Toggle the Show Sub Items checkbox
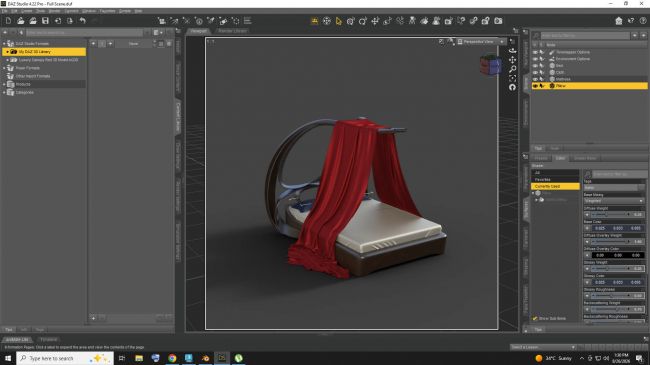This screenshot has width=650, height=365. [x=535, y=319]
